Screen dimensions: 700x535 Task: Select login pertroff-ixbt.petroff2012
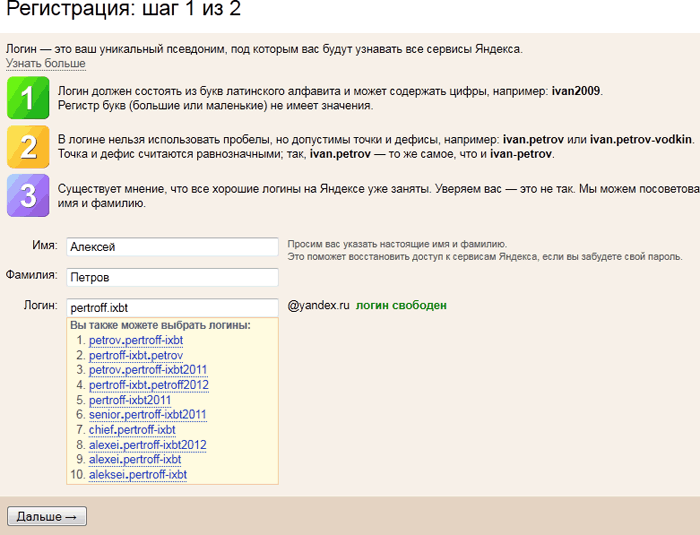[149, 385]
